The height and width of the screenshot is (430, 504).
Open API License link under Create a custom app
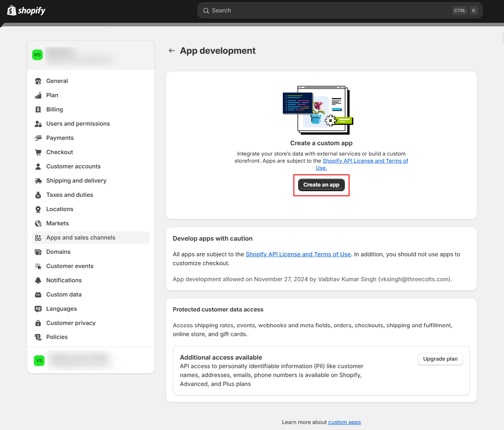tap(365, 161)
